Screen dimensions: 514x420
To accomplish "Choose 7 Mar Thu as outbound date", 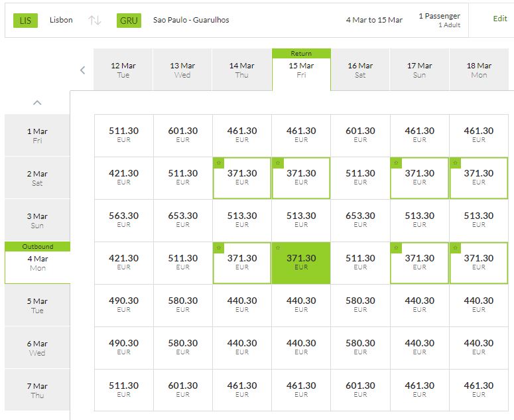I will point(37,390).
